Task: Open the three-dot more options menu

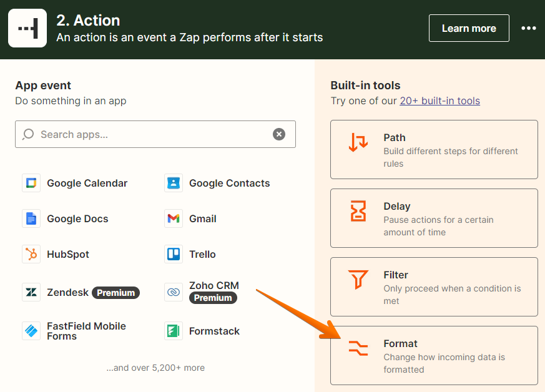Action: (x=529, y=29)
